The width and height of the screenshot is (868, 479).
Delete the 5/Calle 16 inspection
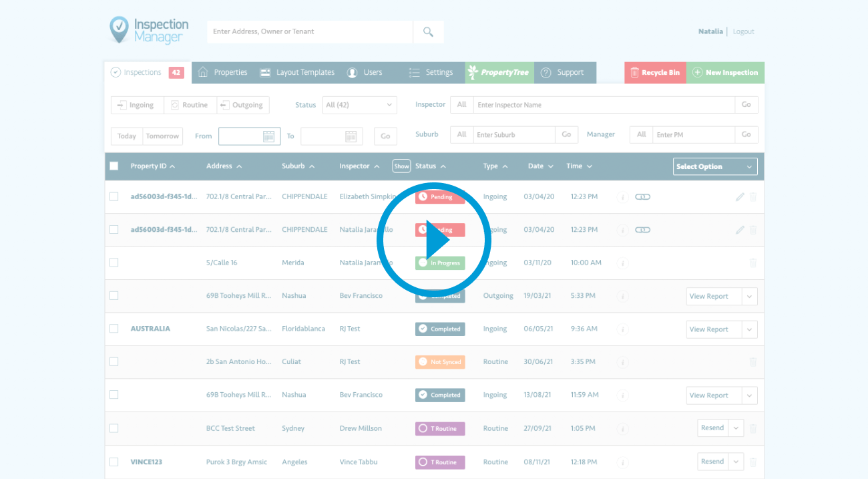click(753, 263)
